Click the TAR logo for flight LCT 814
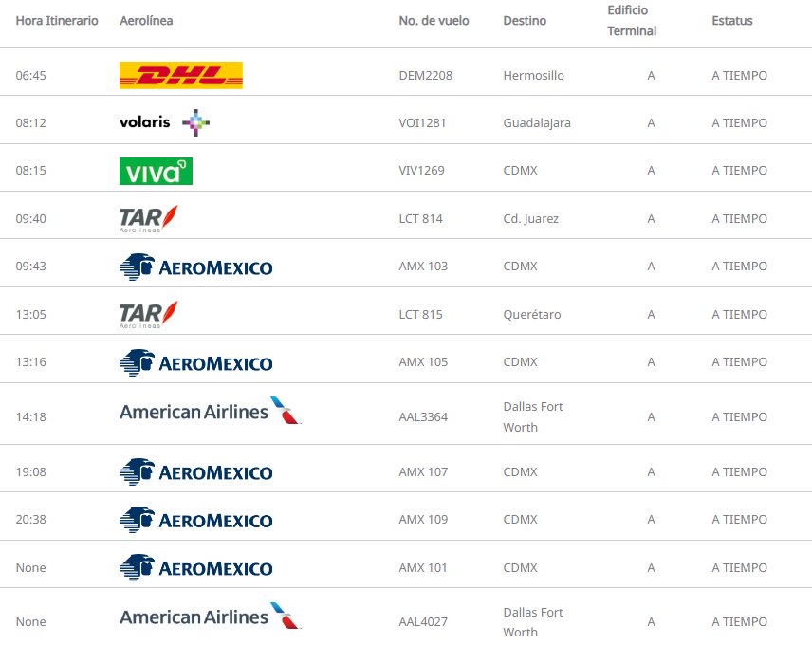The image size is (812, 645). click(149, 218)
